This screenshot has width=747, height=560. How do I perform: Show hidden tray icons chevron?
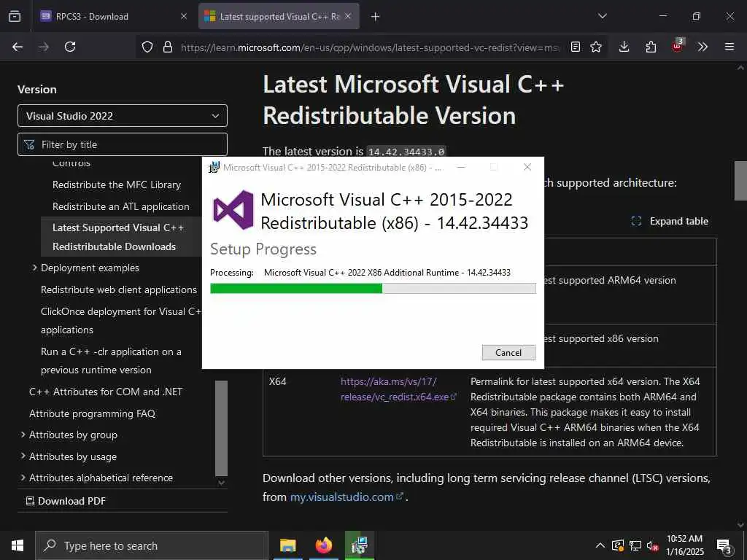point(600,545)
